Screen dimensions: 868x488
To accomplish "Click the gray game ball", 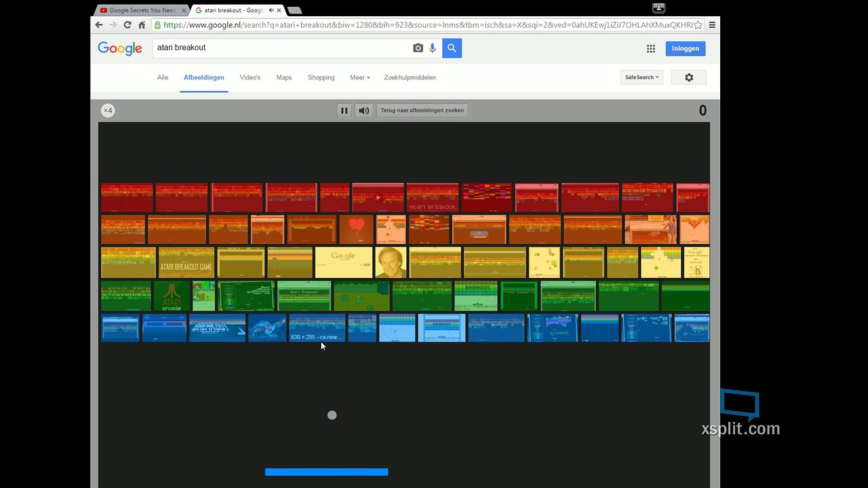I will coord(332,415).
